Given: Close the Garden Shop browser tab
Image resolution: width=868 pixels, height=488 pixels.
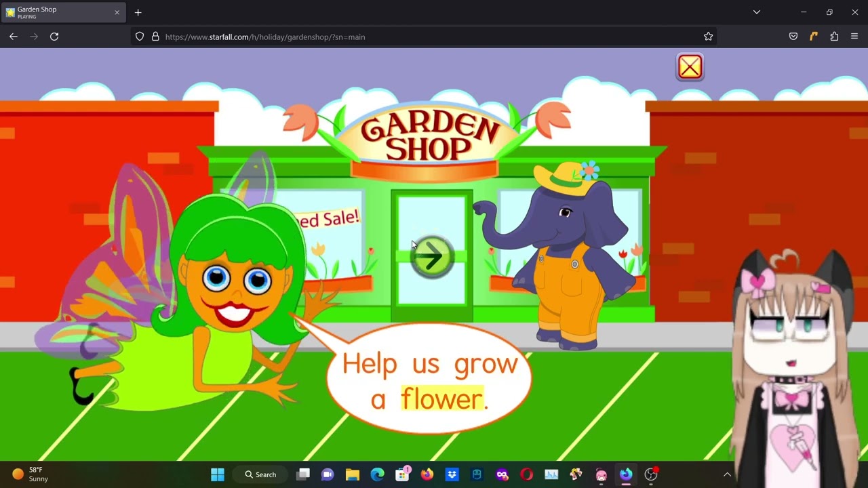Looking at the screenshot, I should [x=117, y=12].
